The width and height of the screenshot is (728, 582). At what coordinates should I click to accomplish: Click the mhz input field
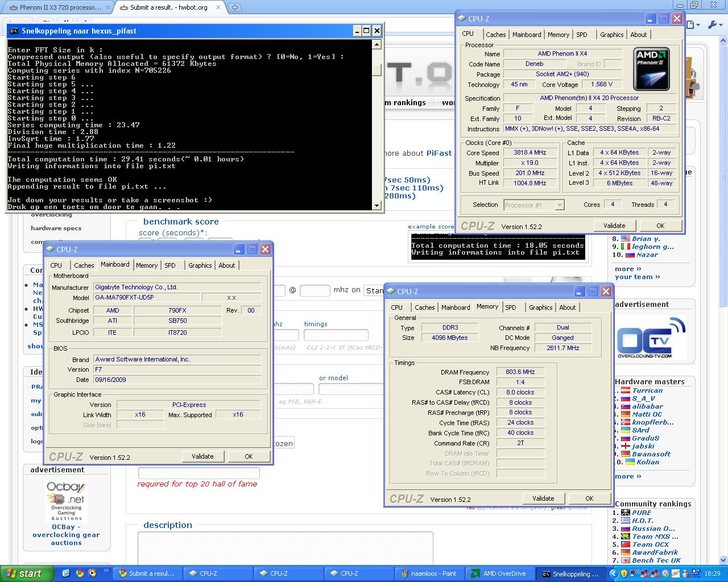[315, 290]
